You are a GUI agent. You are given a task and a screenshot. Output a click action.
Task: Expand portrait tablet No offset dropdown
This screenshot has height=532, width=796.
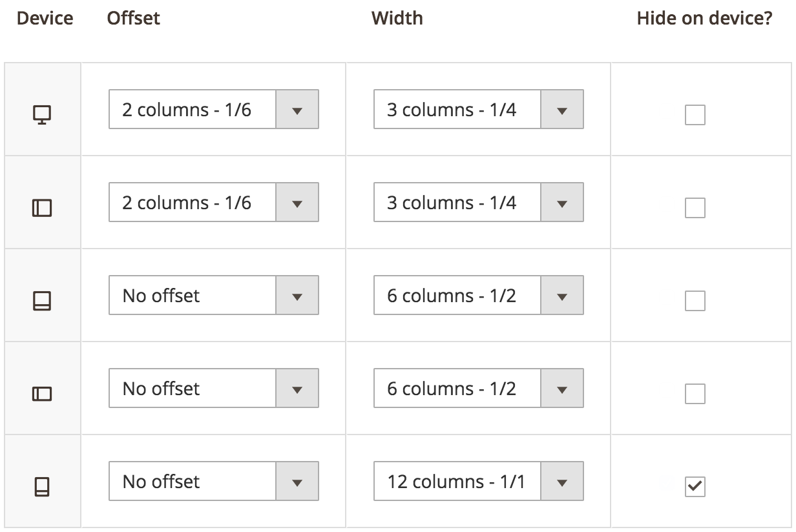click(214, 295)
